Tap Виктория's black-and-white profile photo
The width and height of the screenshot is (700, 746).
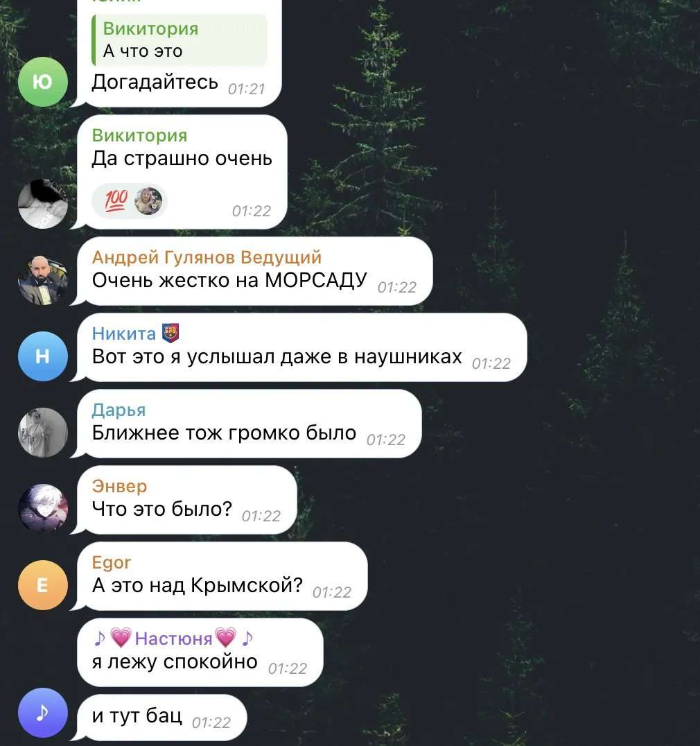coord(43,204)
